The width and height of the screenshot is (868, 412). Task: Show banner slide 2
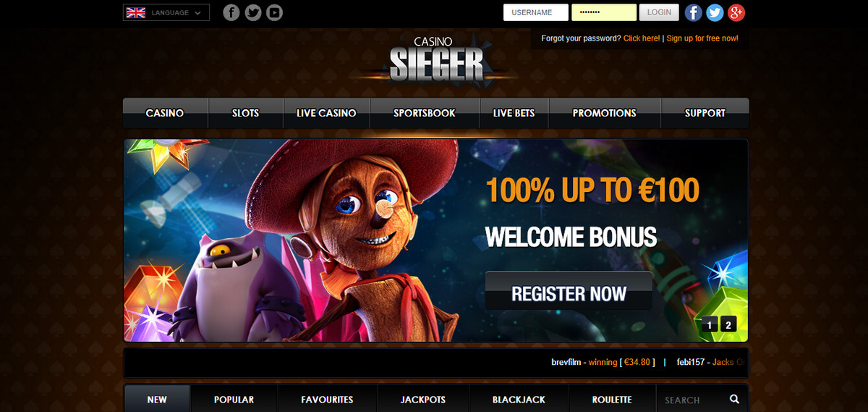pyautogui.click(x=728, y=324)
